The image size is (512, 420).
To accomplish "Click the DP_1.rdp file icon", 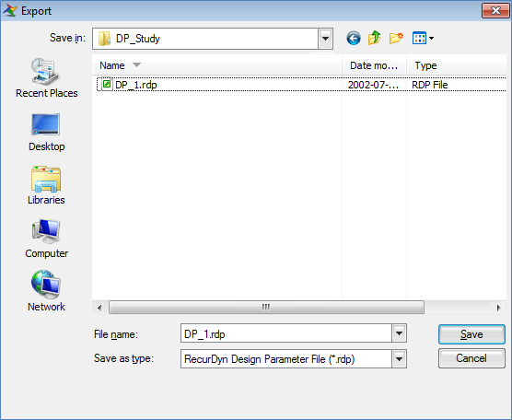I will pyautogui.click(x=107, y=84).
